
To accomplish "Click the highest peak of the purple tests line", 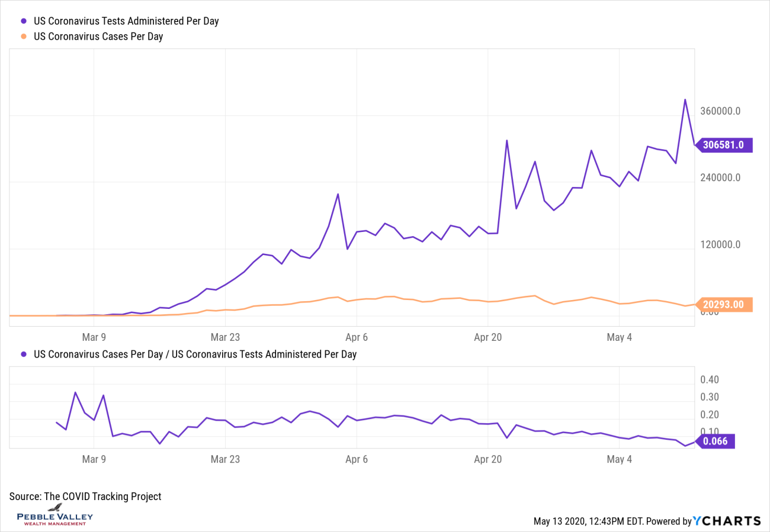I will click(x=685, y=99).
